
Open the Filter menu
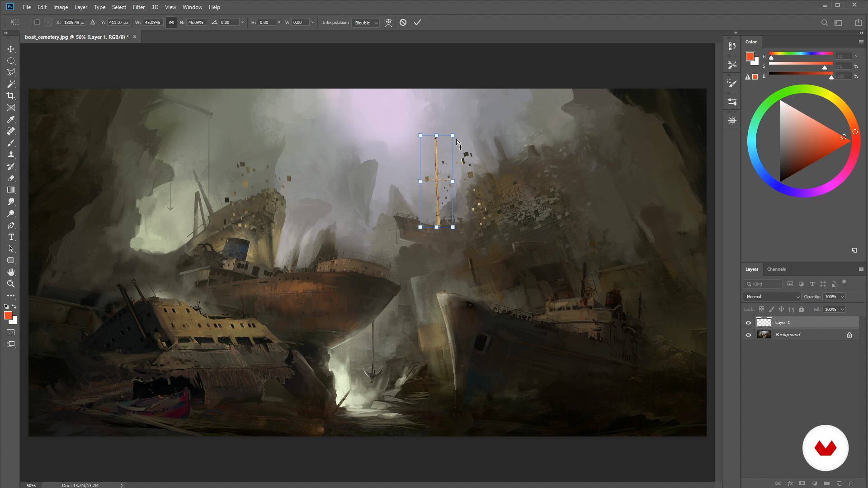point(139,7)
